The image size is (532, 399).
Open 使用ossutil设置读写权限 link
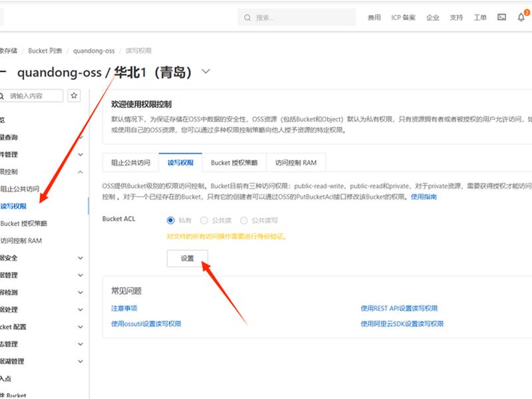click(x=146, y=324)
